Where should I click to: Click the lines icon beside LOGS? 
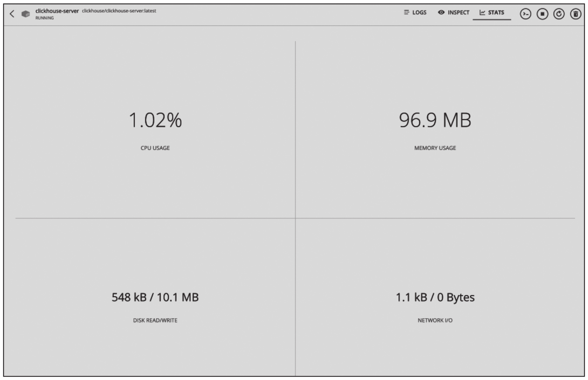click(x=407, y=12)
